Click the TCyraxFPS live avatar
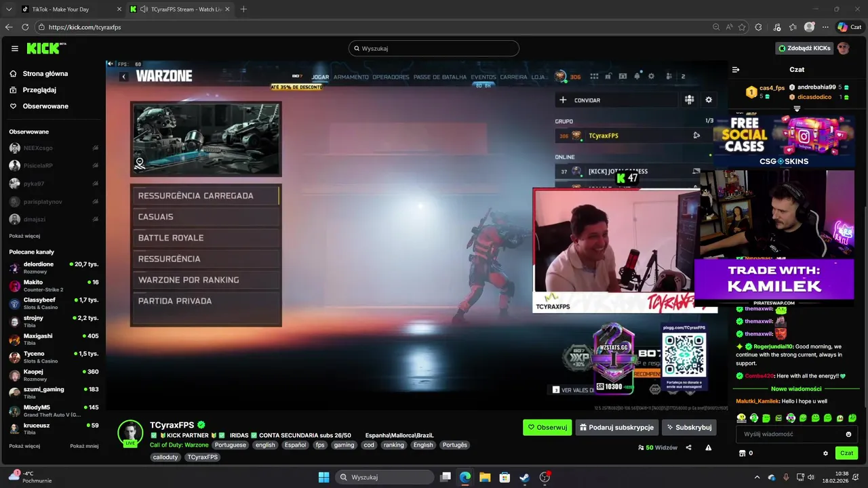Image resolution: width=868 pixels, height=488 pixels. coord(130,434)
